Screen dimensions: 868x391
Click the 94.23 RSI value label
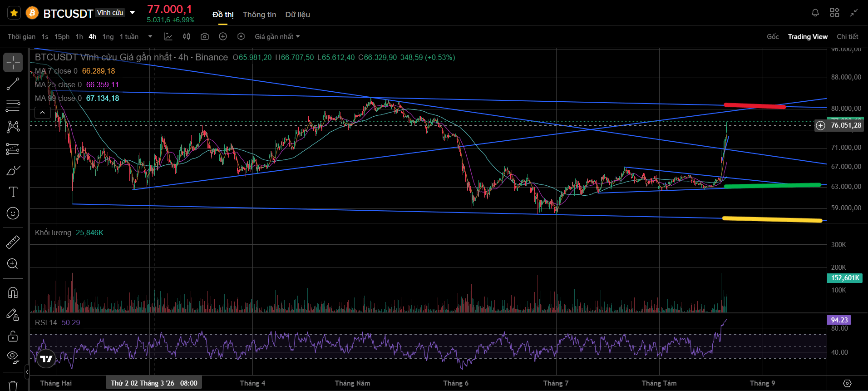[839, 320]
